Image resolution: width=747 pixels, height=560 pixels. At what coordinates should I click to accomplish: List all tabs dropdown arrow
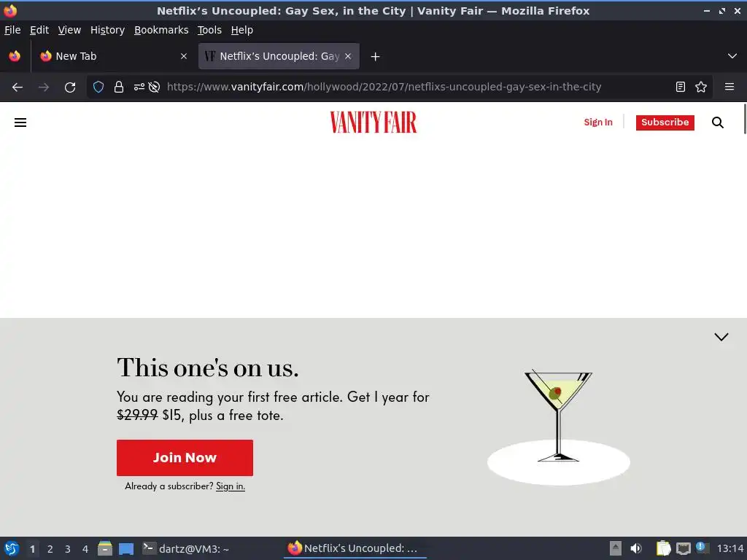click(x=732, y=56)
